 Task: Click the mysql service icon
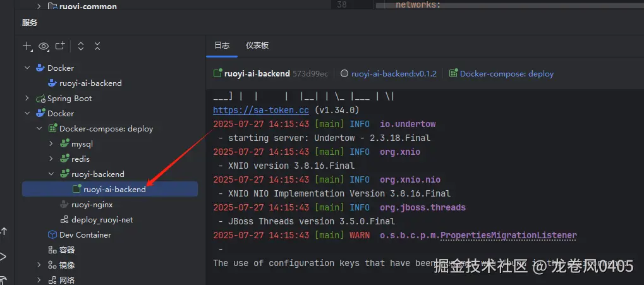point(64,143)
